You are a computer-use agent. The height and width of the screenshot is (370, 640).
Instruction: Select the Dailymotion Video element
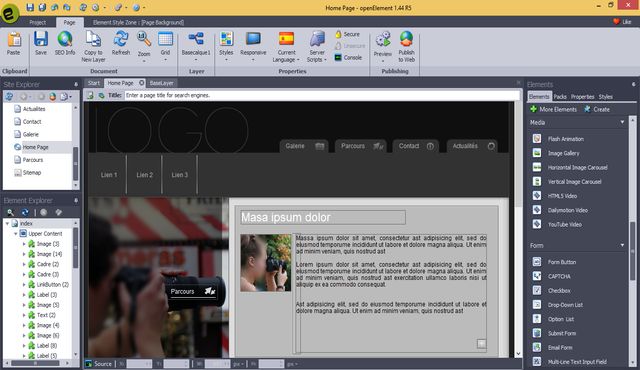tap(567, 210)
